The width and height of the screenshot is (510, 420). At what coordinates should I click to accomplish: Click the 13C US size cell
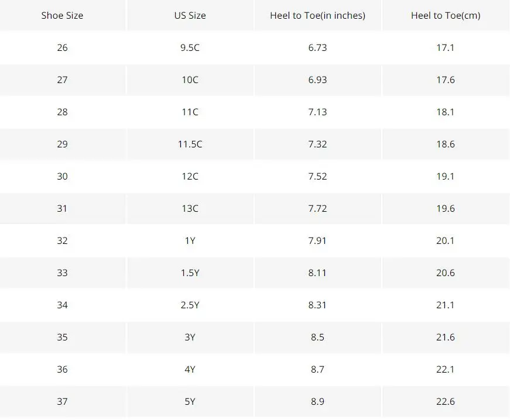tap(190, 209)
